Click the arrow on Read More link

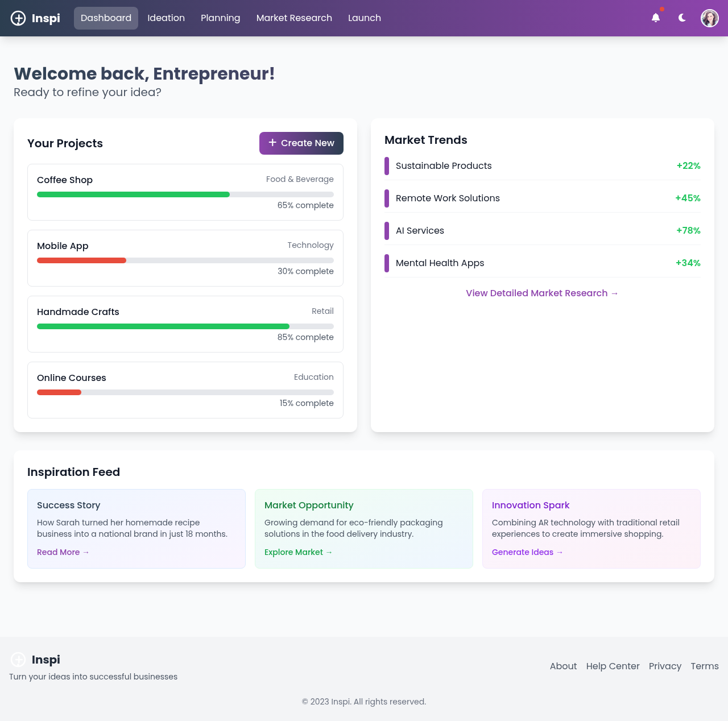point(85,552)
